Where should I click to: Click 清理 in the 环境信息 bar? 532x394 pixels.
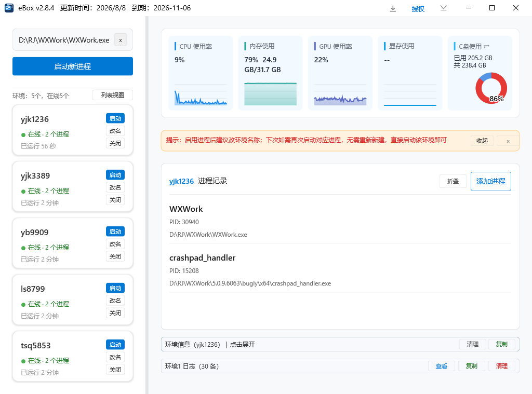coord(473,345)
